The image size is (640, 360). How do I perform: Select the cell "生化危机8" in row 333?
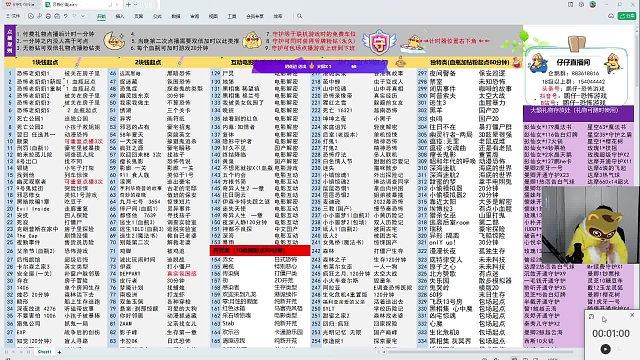pyautogui.click(x=444, y=332)
